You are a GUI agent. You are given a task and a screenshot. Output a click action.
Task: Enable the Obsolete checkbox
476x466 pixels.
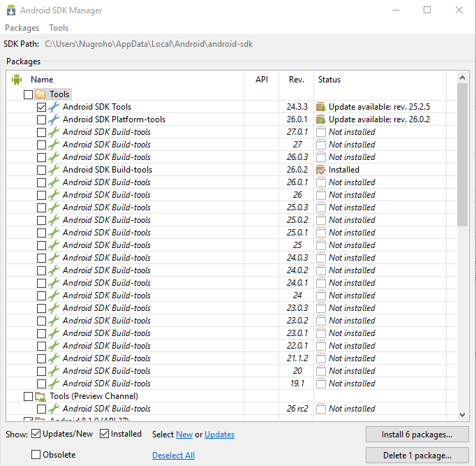[x=36, y=455]
